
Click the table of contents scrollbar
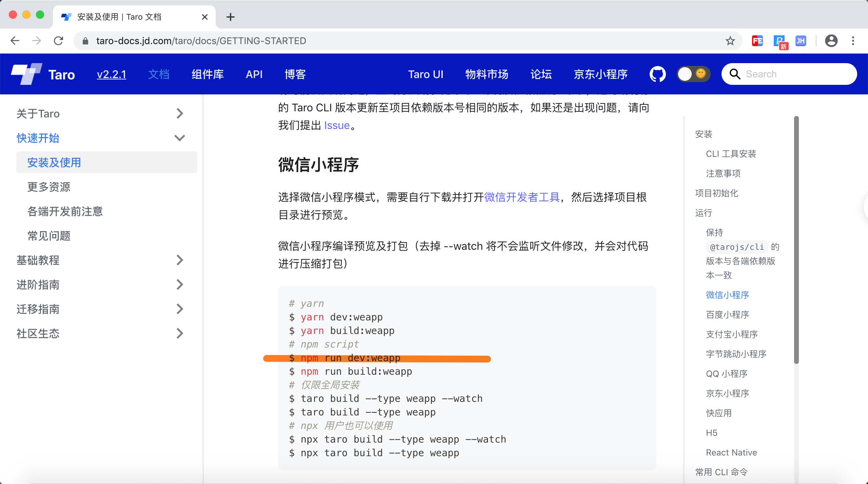pyautogui.click(x=796, y=239)
